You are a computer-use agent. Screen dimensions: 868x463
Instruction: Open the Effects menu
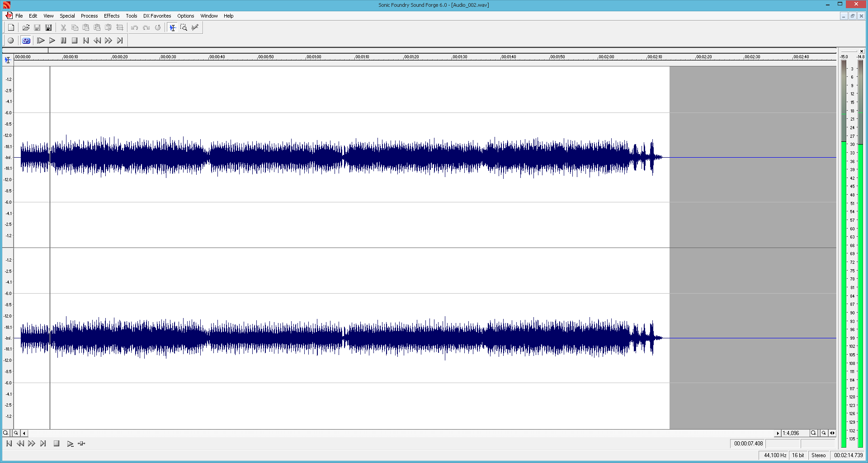click(112, 16)
